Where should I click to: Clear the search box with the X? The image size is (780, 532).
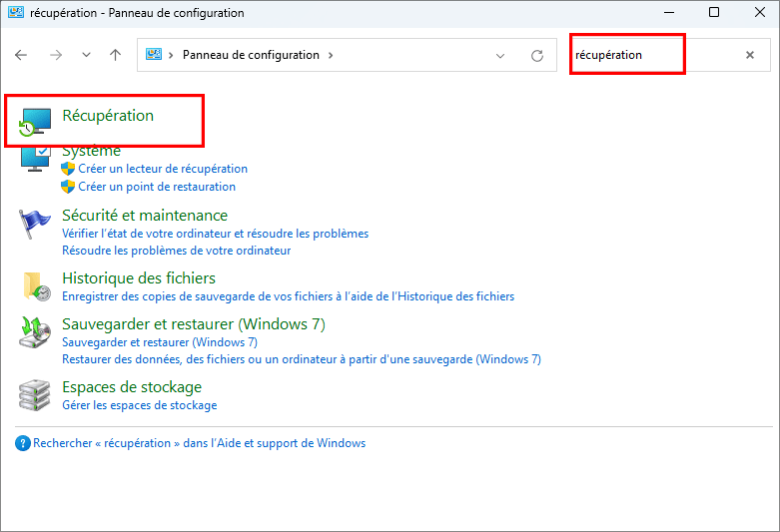click(x=750, y=55)
